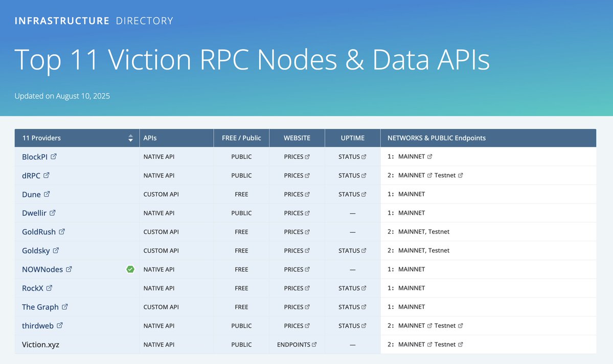
Task: Click Viction.xyz MAINNET endpoint link icon
Action: 429,345
